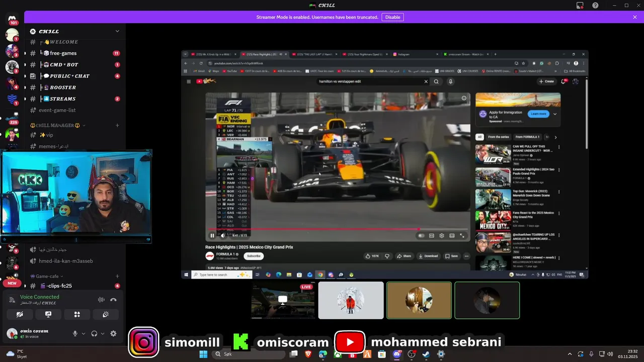Open YouTube notifications bell

click(x=563, y=81)
